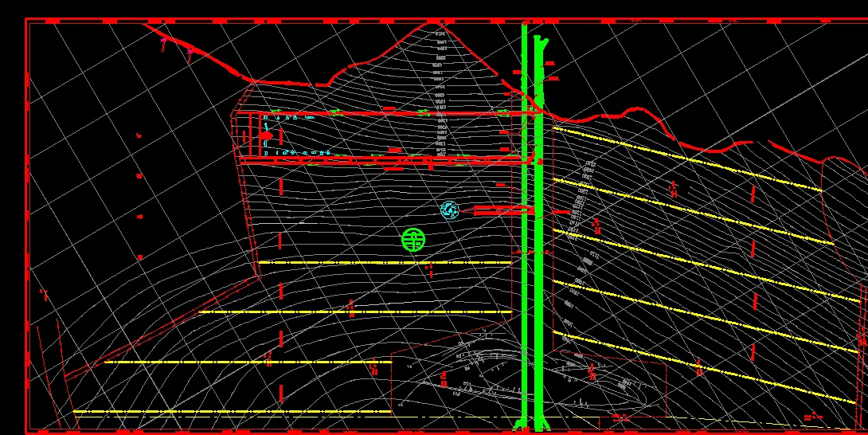This screenshot has width=868, height=435.
Task: Select the cyan circular symbol
Action: tap(449, 210)
